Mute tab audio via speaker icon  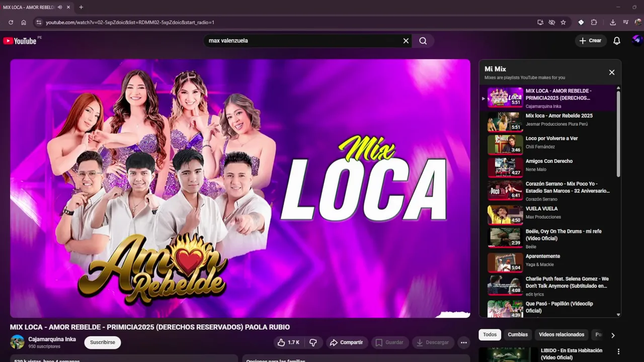60,7
